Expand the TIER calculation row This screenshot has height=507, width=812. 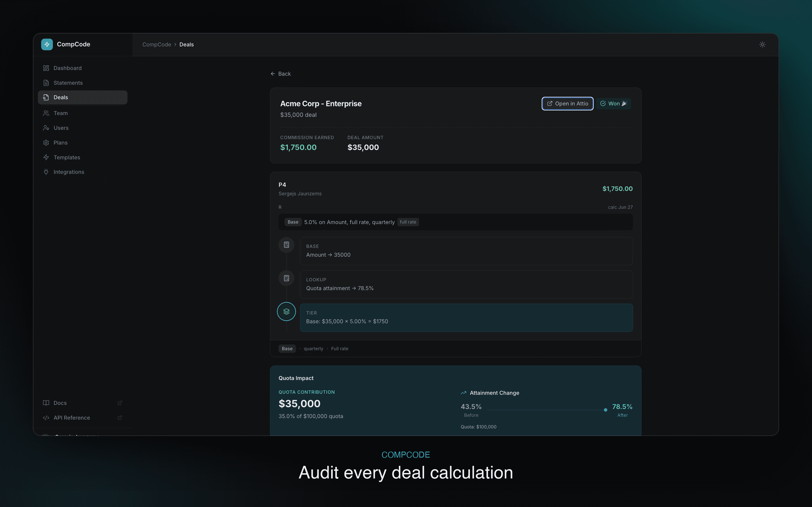click(x=466, y=317)
